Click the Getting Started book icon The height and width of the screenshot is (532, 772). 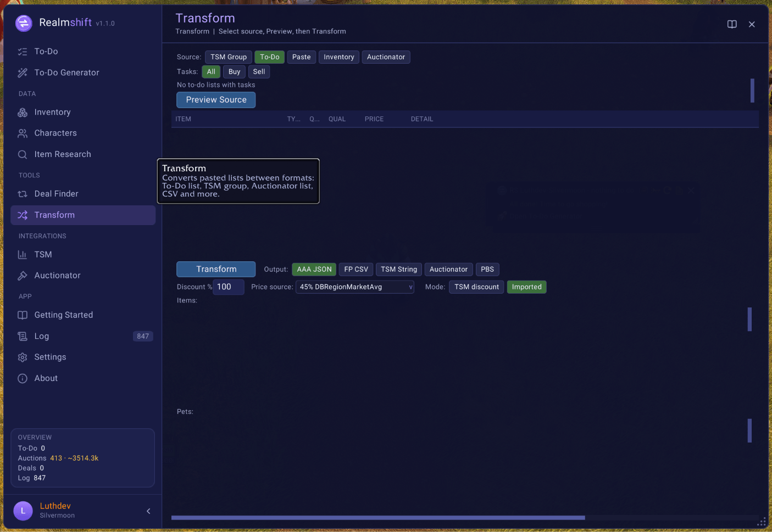pyautogui.click(x=23, y=315)
